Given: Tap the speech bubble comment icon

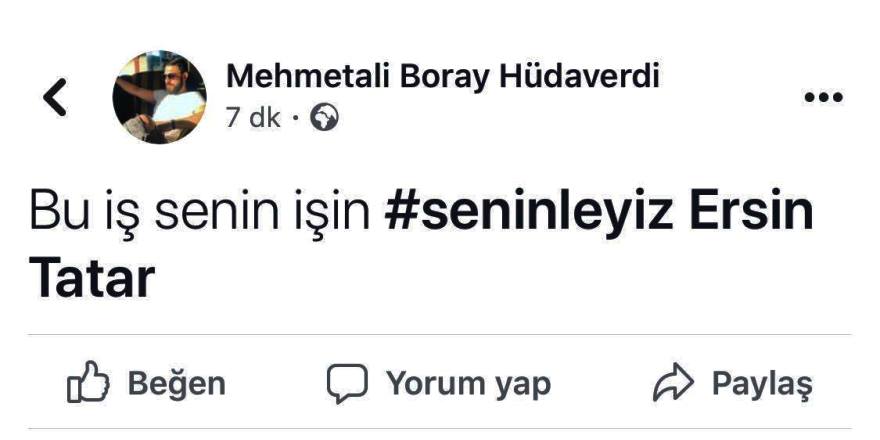Looking at the screenshot, I should [347, 384].
